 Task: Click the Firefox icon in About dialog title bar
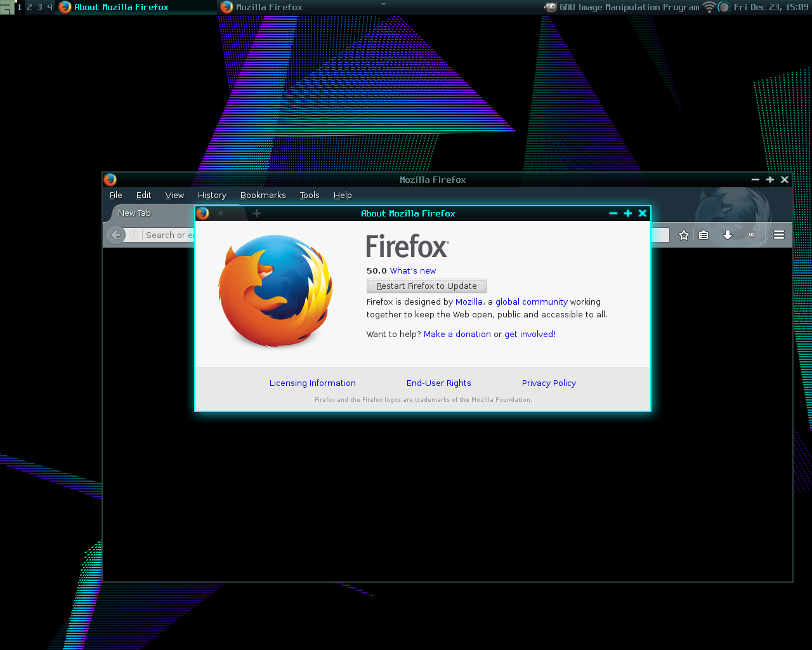[203, 213]
